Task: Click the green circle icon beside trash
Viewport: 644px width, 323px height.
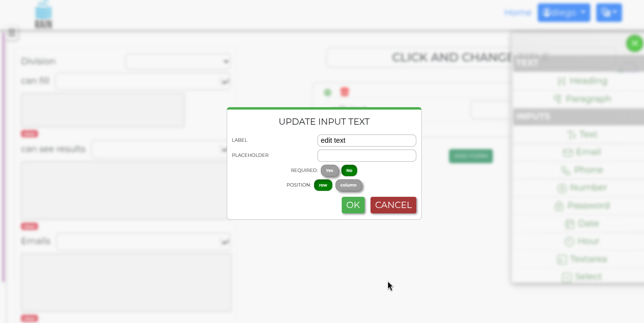Action: click(328, 92)
